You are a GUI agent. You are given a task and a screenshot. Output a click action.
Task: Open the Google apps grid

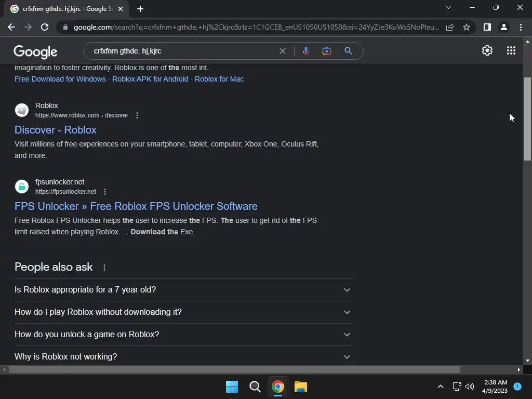click(511, 50)
